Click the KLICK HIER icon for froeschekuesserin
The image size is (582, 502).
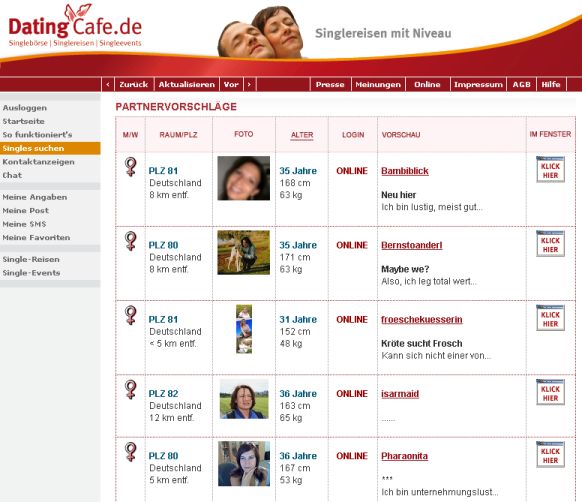[550, 318]
